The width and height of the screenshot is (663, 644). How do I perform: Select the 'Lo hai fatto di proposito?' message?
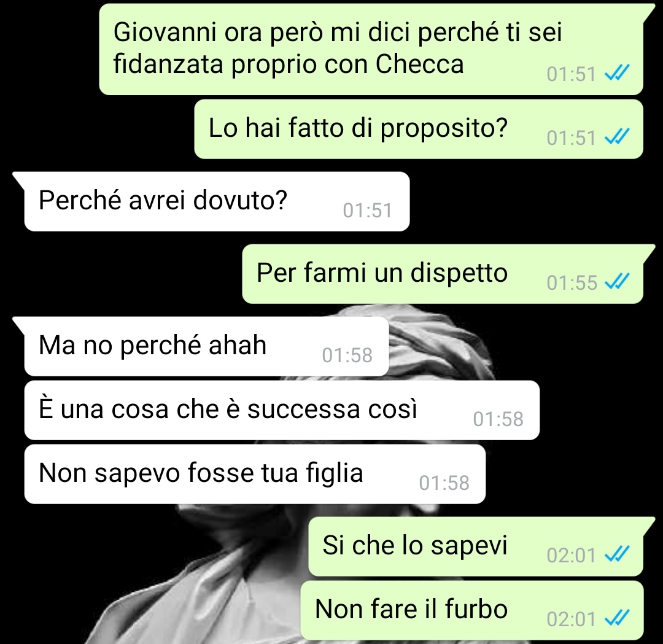pos(419,129)
